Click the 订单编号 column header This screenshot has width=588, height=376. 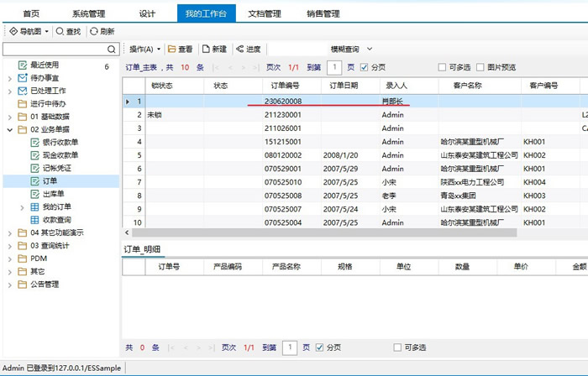(x=279, y=86)
